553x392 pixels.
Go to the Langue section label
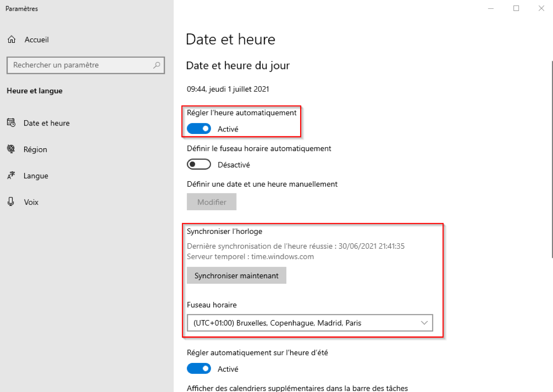[x=36, y=176]
